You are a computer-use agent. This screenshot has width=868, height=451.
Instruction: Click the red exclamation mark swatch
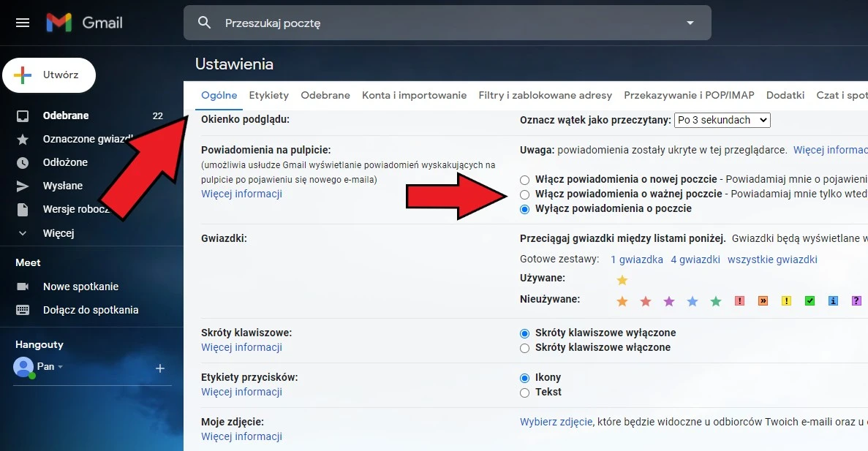click(739, 301)
